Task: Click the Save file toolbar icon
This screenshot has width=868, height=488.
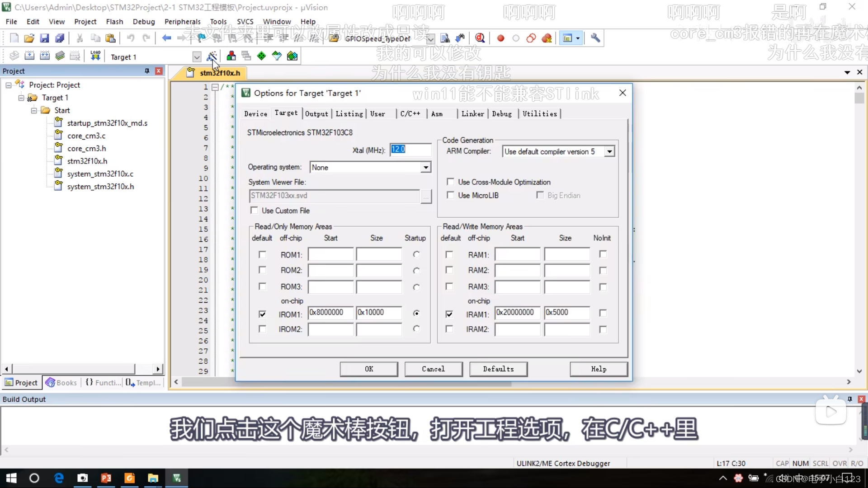Action: click(44, 38)
